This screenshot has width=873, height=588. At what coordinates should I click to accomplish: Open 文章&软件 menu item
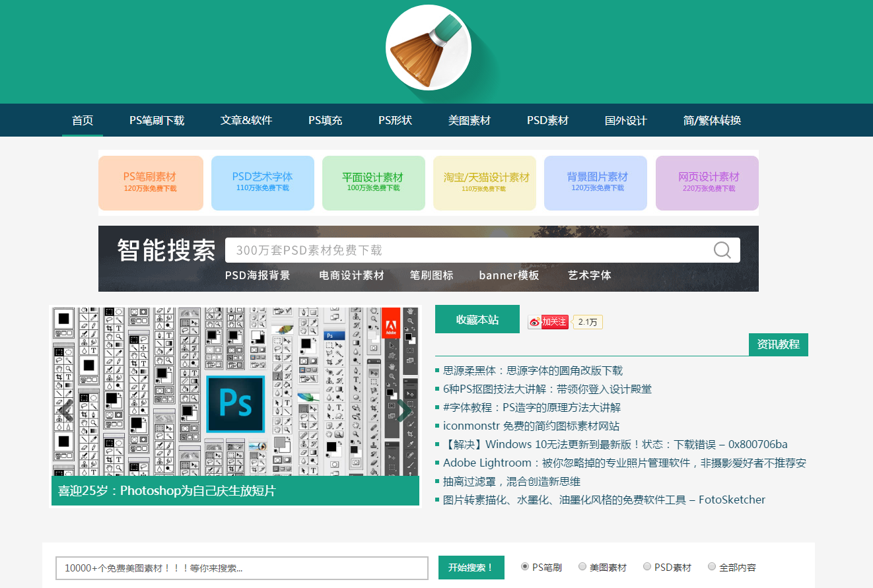coord(246,120)
